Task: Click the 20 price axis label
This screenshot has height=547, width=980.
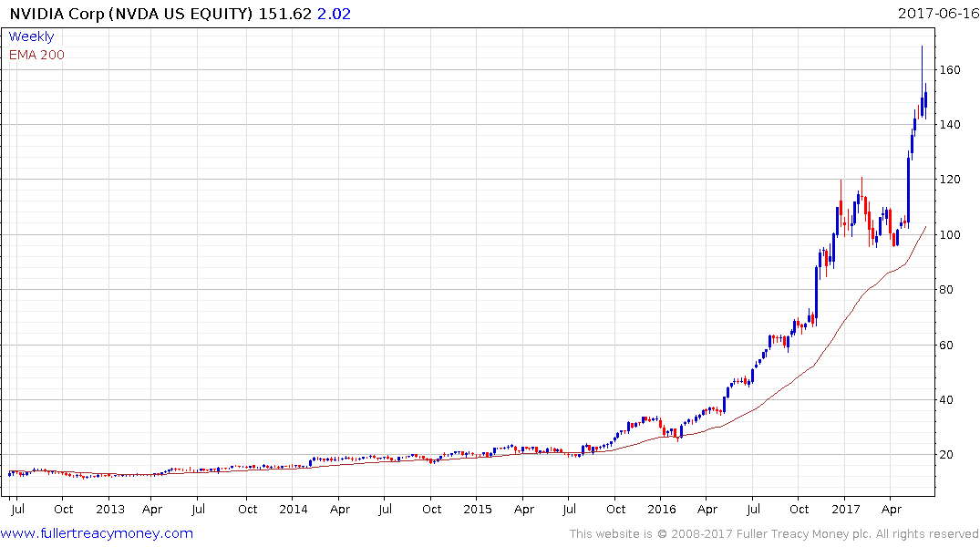Action: [x=947, y=455]
